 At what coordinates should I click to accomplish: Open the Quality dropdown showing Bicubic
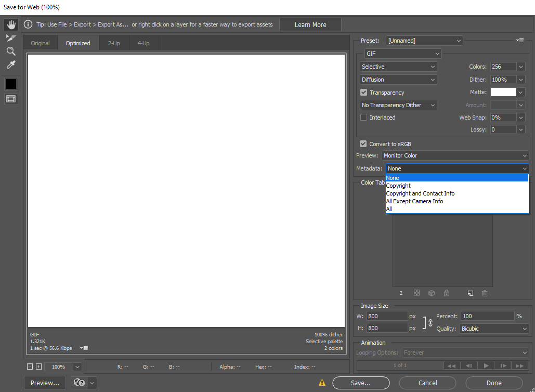(x=493, y=328)
